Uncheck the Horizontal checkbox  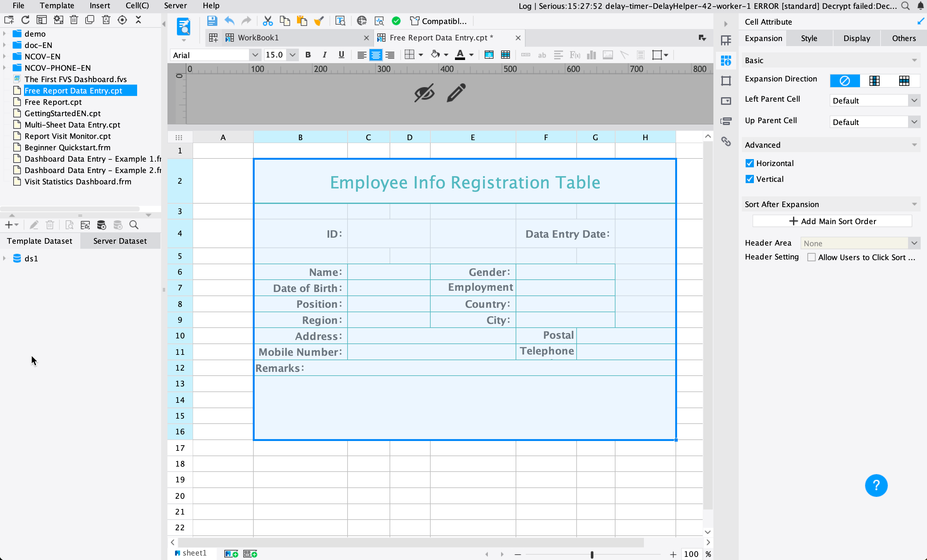point(749,163)
